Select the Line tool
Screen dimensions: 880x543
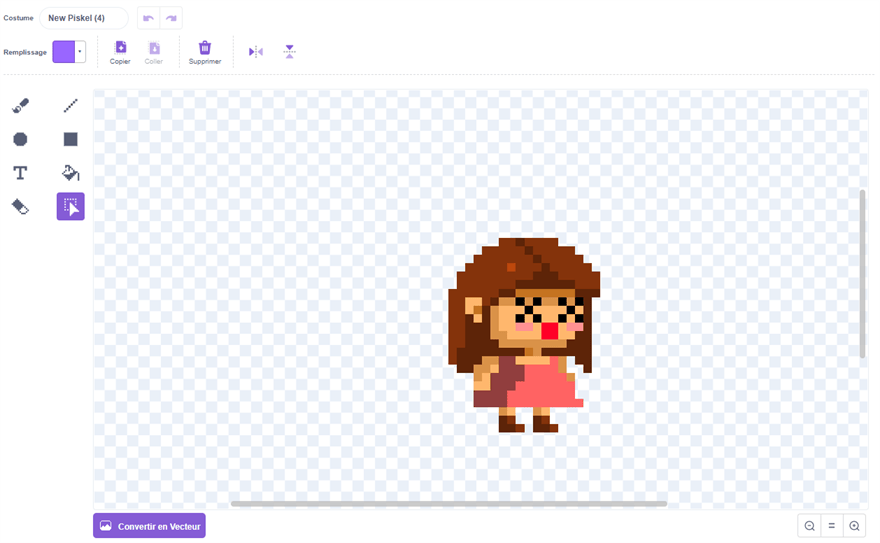[71, 105]
